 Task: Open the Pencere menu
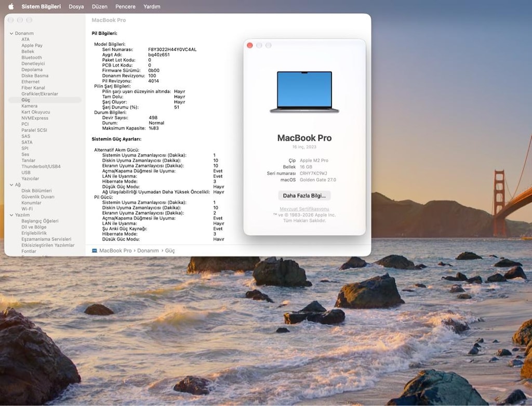125,6
